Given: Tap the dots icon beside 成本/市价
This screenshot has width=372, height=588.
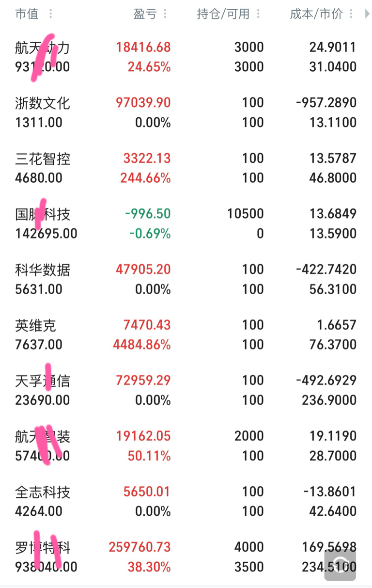Looking at the screenshot, I should click(351, 14).
